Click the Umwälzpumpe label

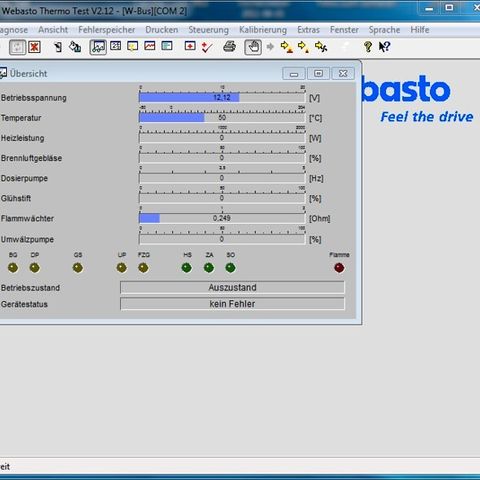[27, 239]
